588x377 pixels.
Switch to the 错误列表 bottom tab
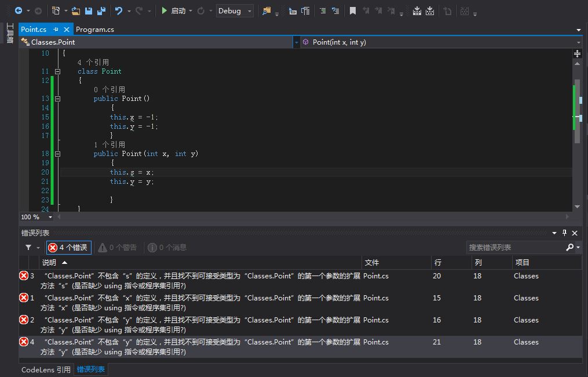click(91, 369)
